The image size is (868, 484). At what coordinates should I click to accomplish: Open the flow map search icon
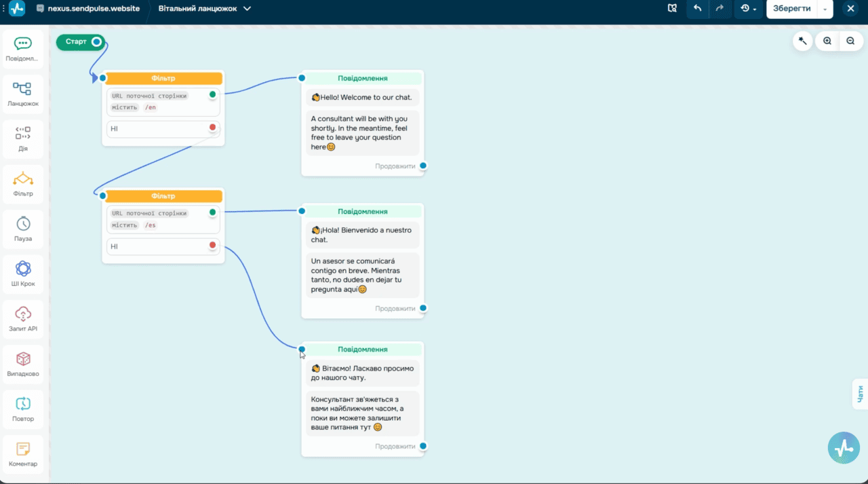pos(672,9)
